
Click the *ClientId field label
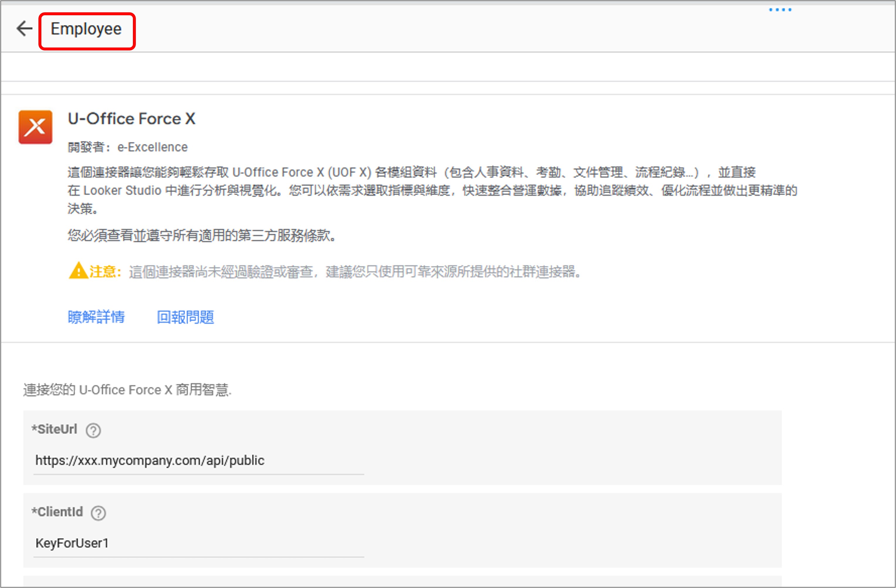[x=57, y=512]
